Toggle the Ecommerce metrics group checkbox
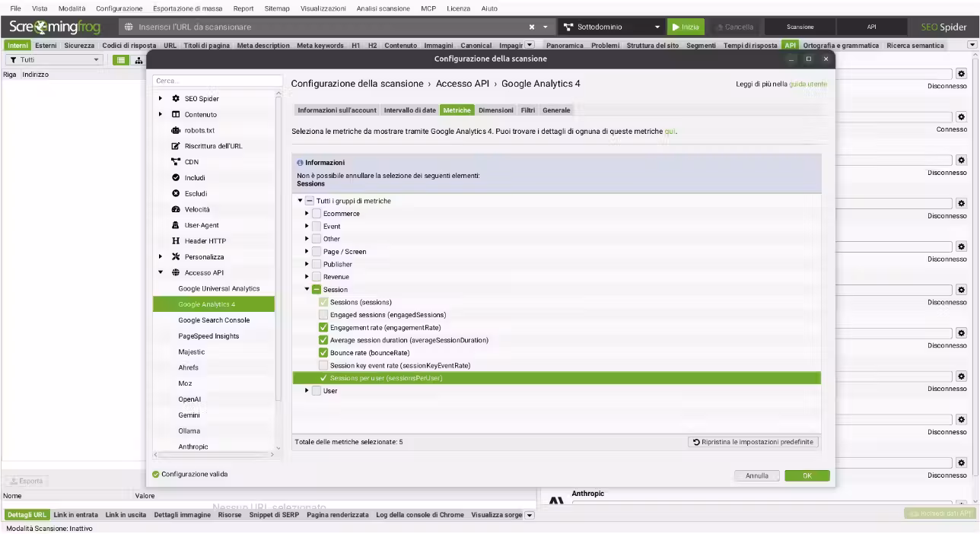This screenshot has height=534, width=980. tap(317, 214)
